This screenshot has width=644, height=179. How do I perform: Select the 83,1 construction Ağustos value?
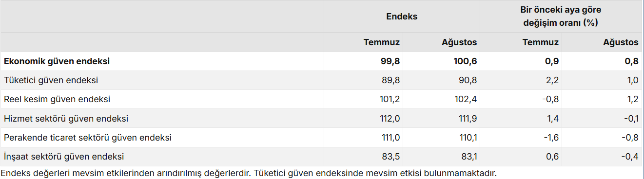468,157
